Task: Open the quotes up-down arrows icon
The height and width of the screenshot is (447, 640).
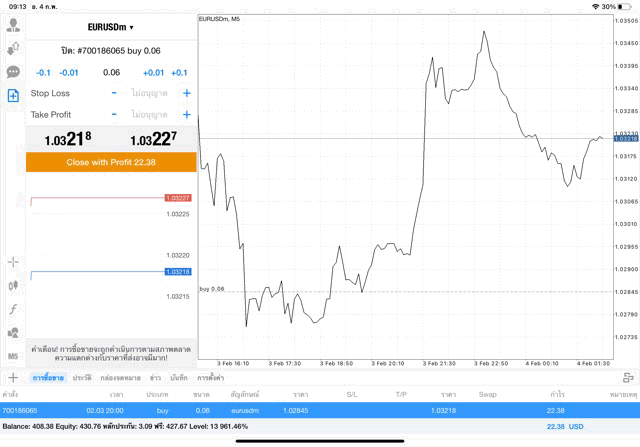Action: (x=13, y=48)
